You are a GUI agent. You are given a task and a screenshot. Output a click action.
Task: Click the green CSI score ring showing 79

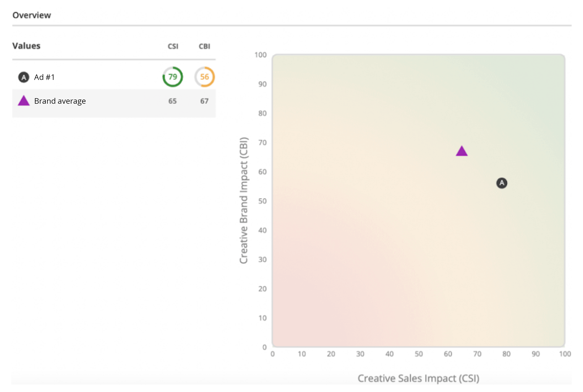click(173, 77)
